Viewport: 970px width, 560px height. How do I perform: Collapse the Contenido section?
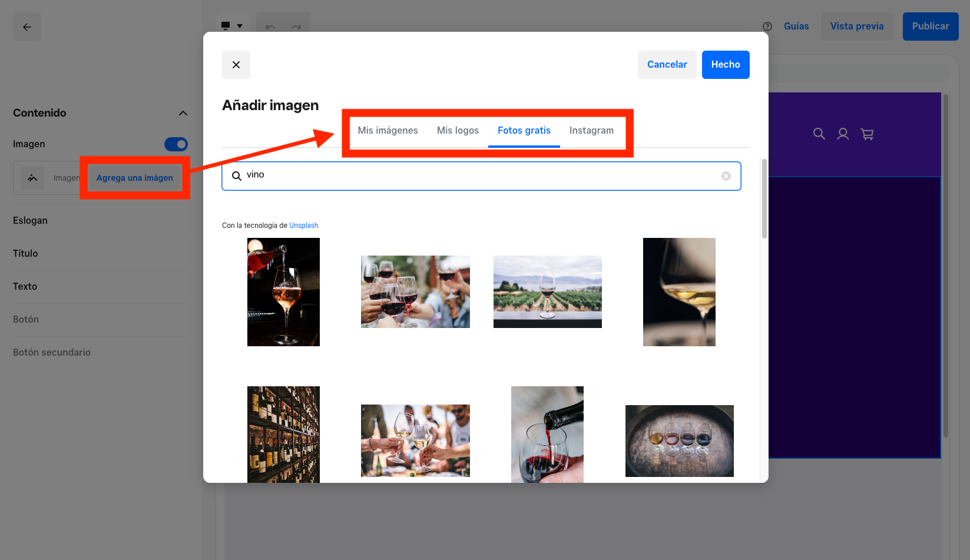[183, 113]
